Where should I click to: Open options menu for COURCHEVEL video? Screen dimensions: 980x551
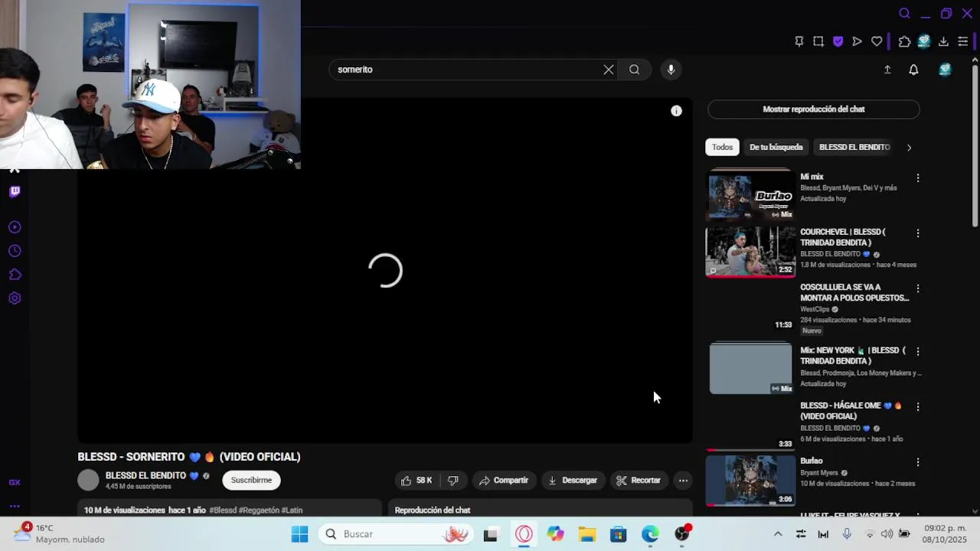coord(918,233)
